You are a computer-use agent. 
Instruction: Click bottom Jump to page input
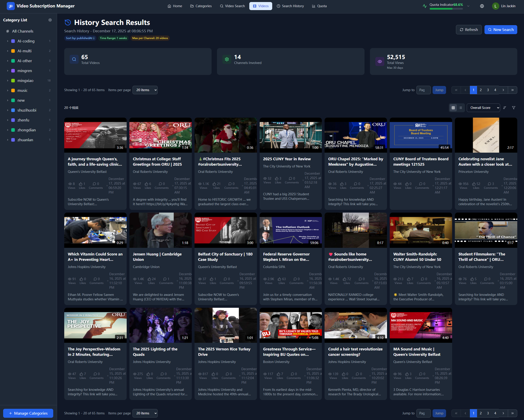[x=423, y=413]
